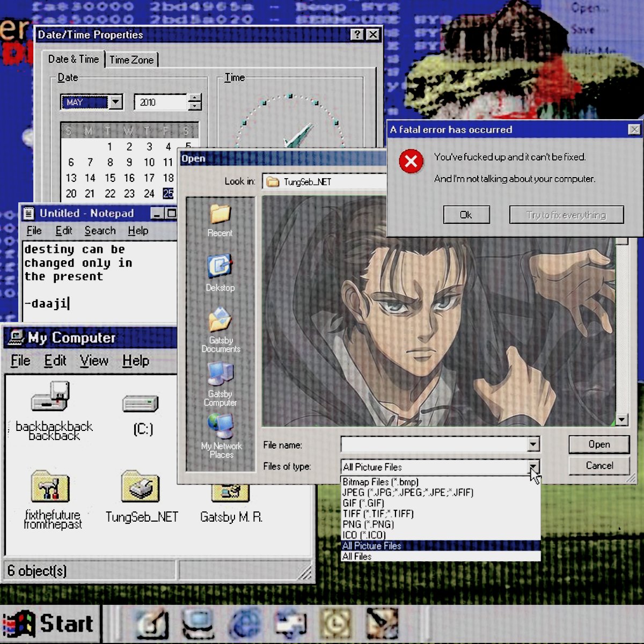The image size is (644, 644).
Task: Open My Computer Help menu
Action: (x=136, y=361)
